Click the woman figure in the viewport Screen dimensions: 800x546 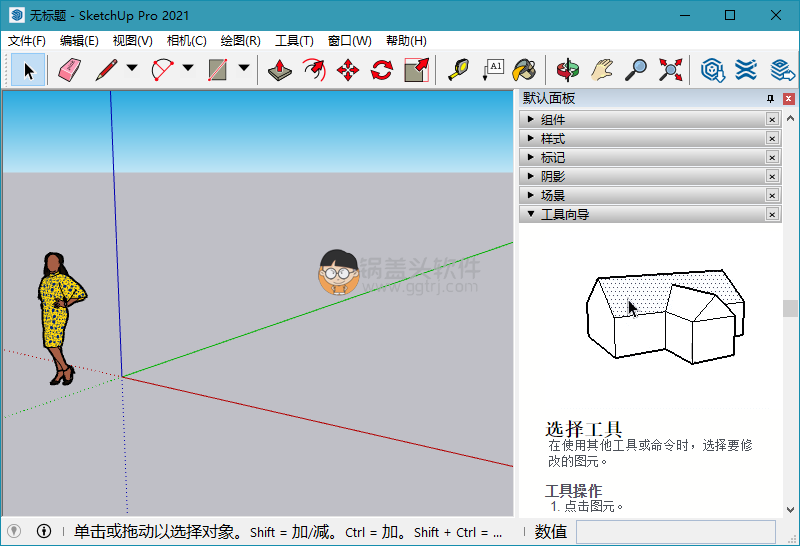click(x=61, y=318)
